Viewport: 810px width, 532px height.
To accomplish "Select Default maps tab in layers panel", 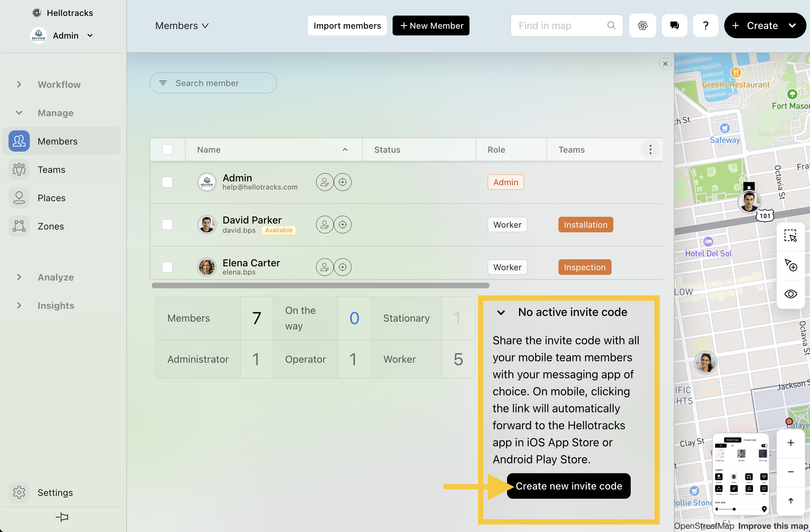I will [x=732, y=440].
